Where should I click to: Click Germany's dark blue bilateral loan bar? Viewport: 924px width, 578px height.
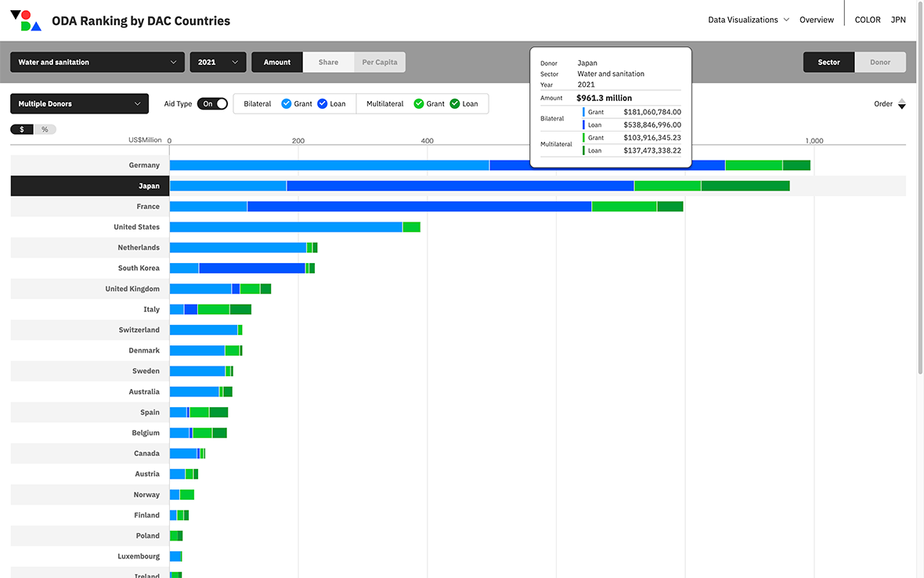tap(607, 165)
